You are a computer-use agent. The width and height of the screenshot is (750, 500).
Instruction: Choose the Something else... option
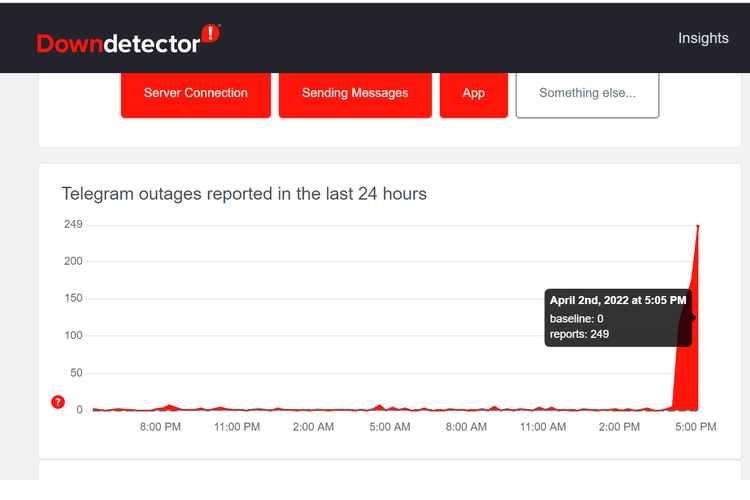coord(587,93)
